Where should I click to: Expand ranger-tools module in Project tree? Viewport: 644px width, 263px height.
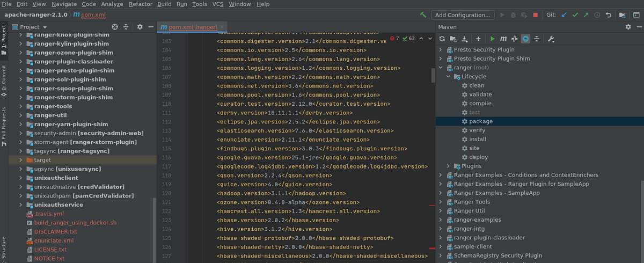[20, 106]
